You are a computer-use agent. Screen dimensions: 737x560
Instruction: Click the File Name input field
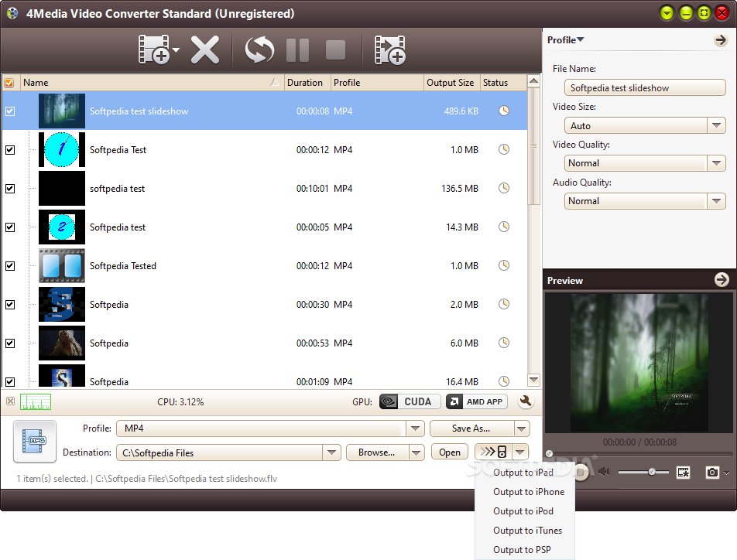(645, 88)
